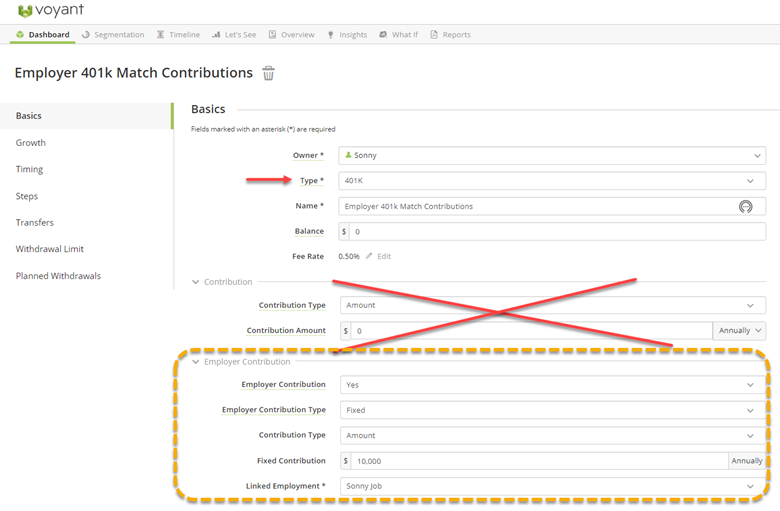Click the Employer Contribution Type label
Image resolution: width=780 pixels, height=511 pixels.
tap(274, 409)
